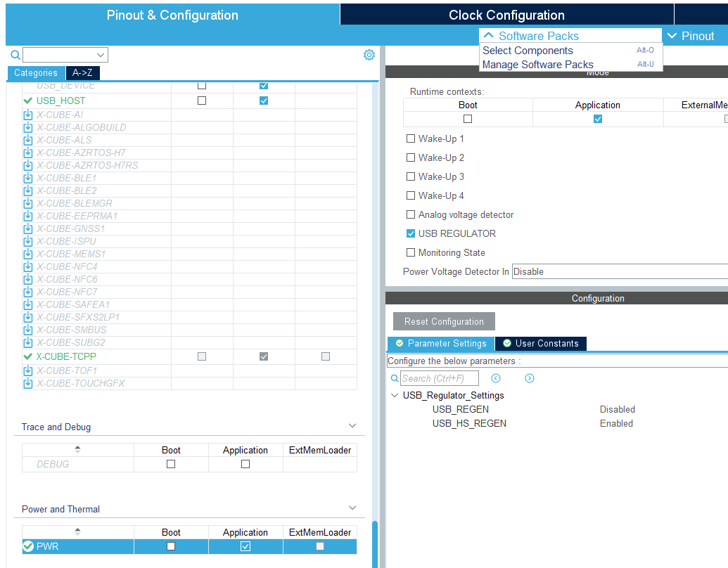Open the pinout settings gear icon
This screenshot has height=568, width=728.
coord(369,54)
